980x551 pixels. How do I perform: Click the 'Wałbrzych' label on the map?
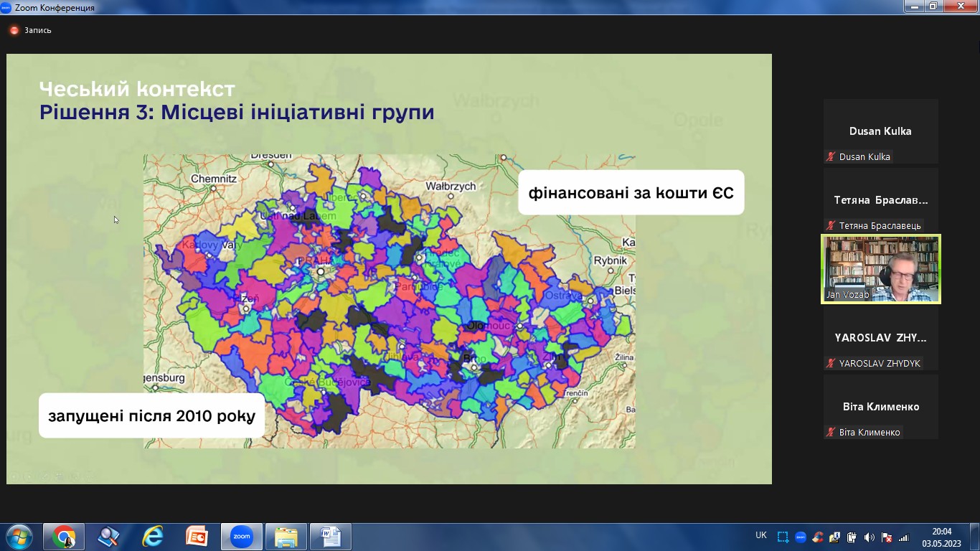click(x=451, y=186)
